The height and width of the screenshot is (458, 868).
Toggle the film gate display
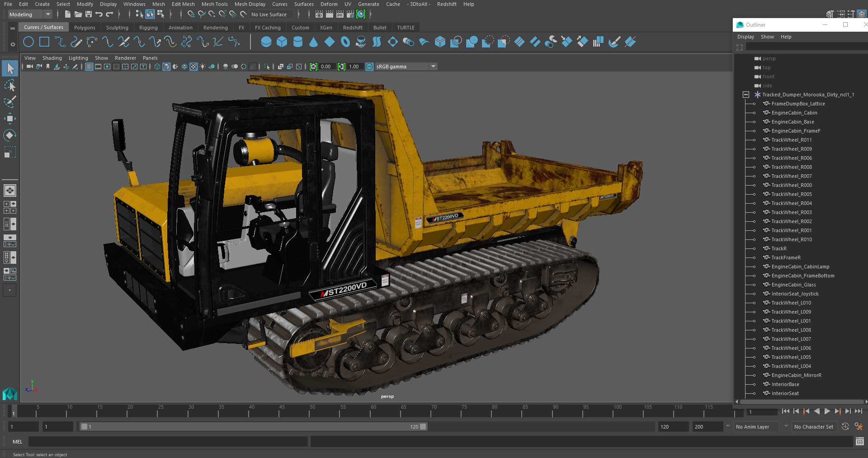coord(98,67)
